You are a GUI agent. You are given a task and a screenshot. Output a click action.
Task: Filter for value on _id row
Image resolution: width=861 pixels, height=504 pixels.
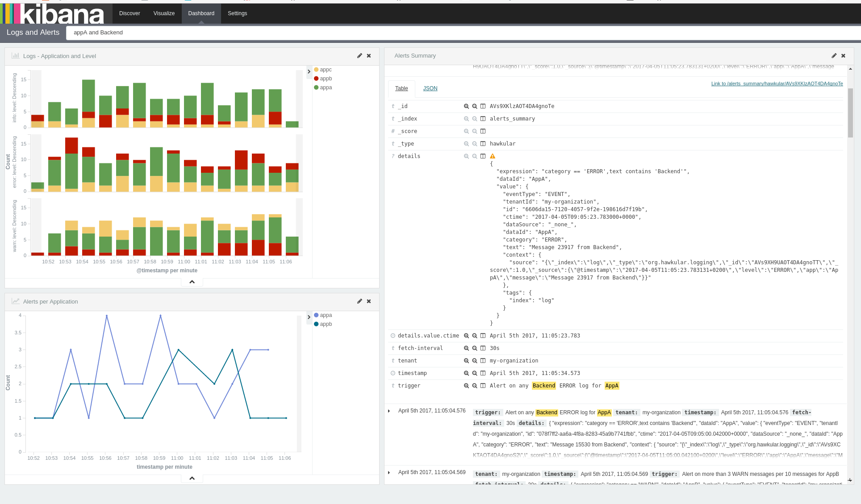point(466,106)
